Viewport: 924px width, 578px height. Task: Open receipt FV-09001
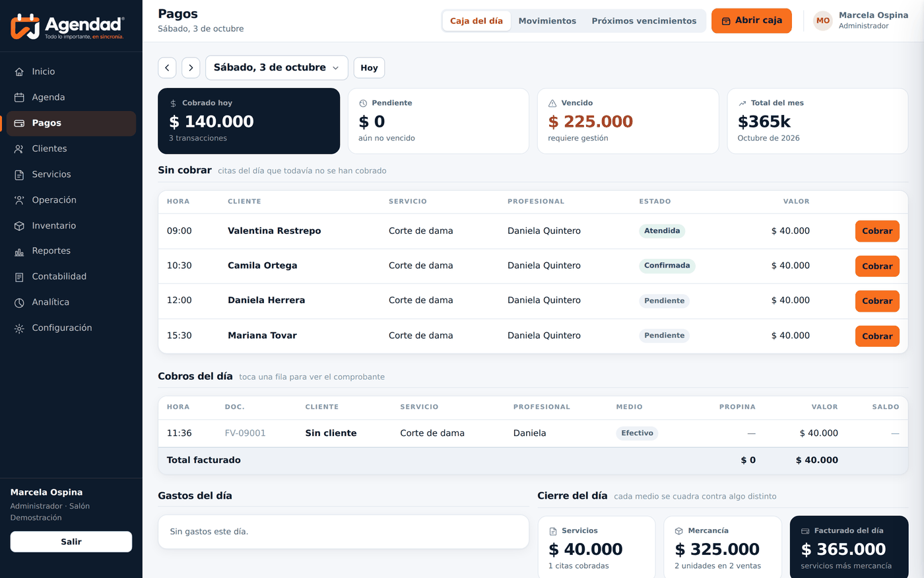(533, 433)
